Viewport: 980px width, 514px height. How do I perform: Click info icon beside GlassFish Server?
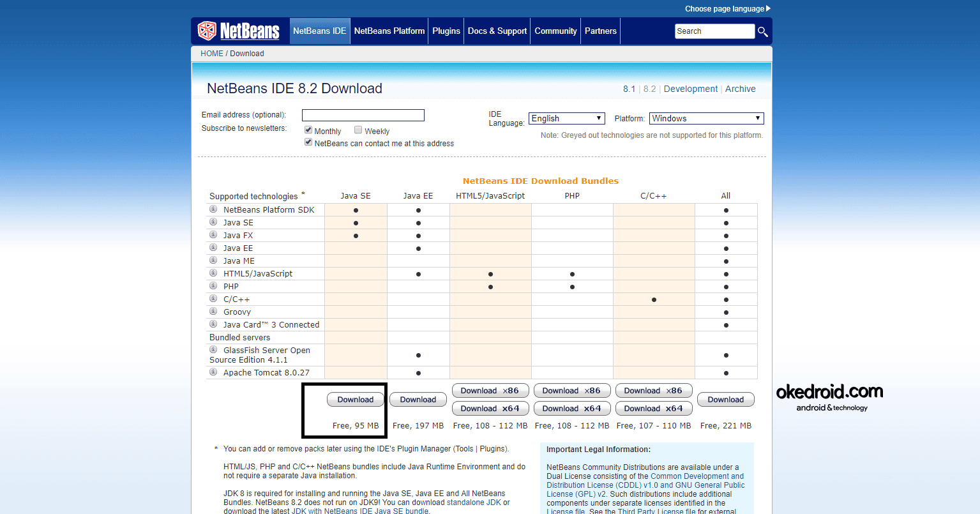pos(213,349)
